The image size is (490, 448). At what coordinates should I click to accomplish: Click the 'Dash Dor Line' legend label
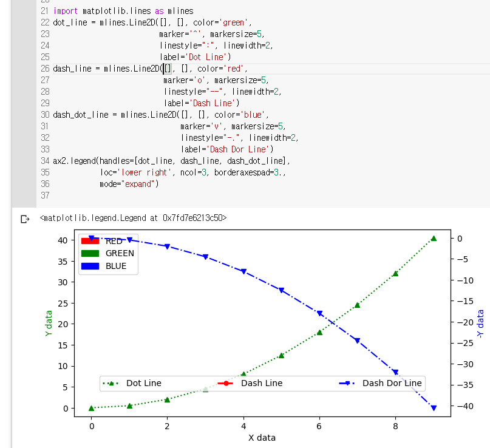392,383
